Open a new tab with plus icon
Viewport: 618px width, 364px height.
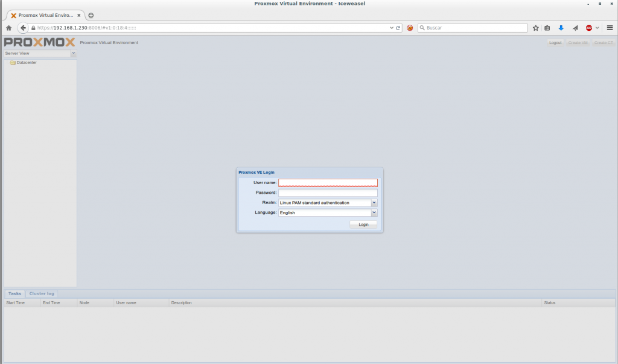pyautogui.click(x=91, y=15)
